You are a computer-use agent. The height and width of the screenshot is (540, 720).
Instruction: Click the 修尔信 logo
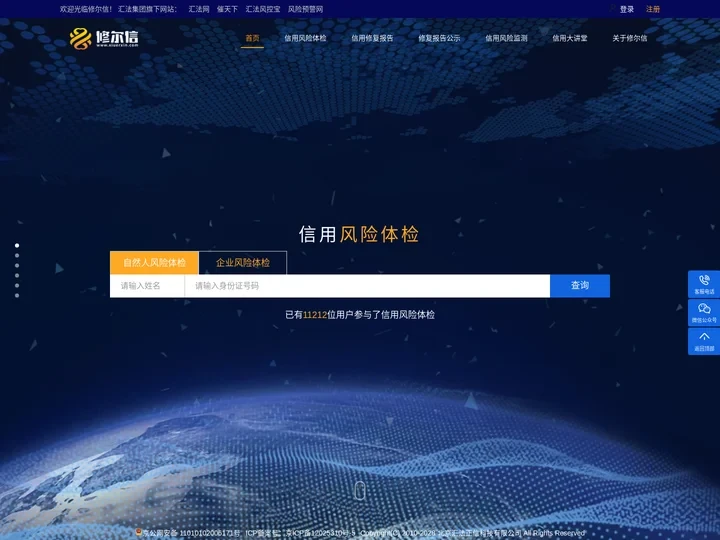pyautogui.click(x=104, y=38)
